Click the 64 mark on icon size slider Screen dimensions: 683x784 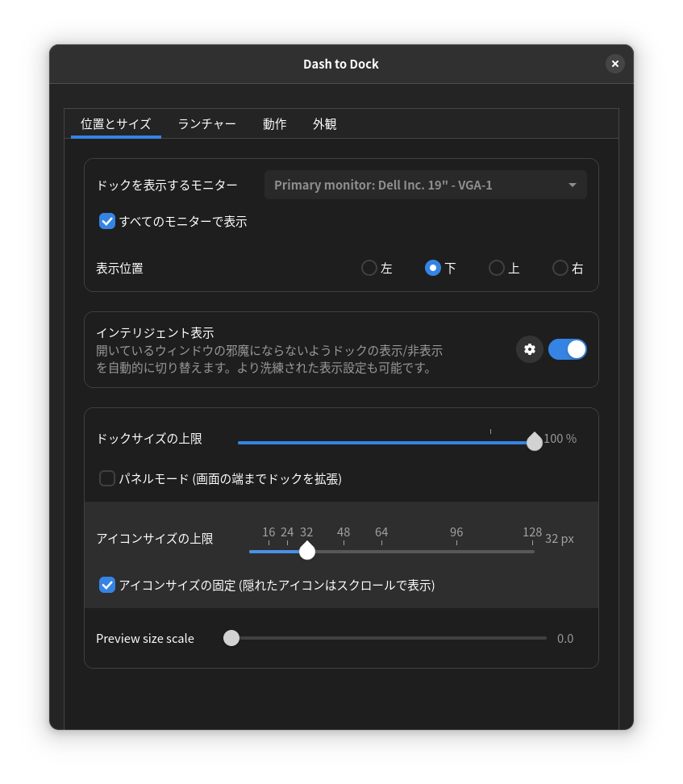click(x=381, y=532)
